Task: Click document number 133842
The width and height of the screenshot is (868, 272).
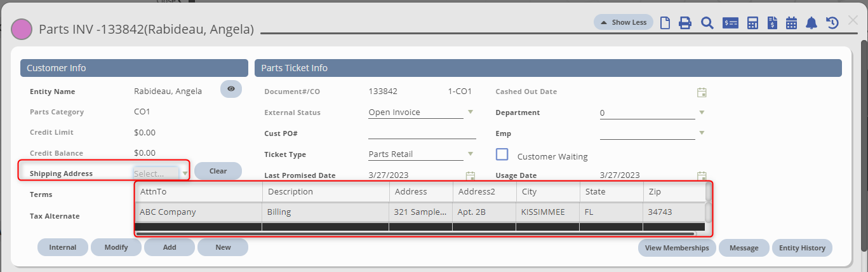Action: coord(383,92)
